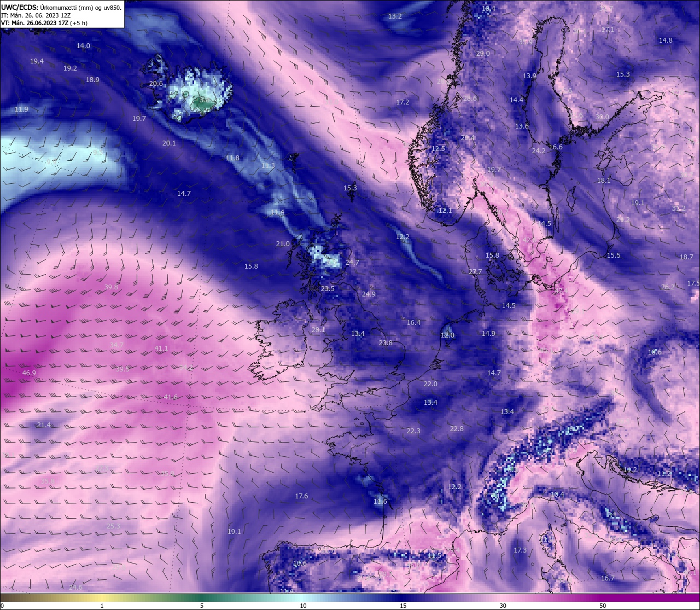Click the value '24.9' east of Scotland

[369, 294]
